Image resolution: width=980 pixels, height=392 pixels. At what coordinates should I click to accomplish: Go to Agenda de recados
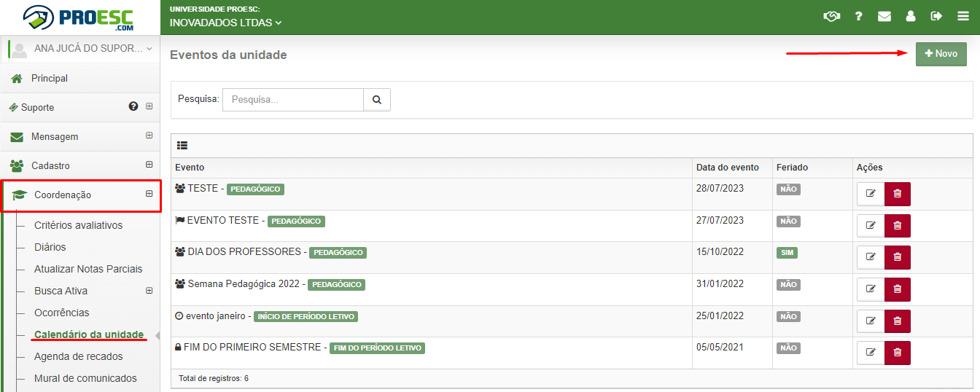coord(79,356)
